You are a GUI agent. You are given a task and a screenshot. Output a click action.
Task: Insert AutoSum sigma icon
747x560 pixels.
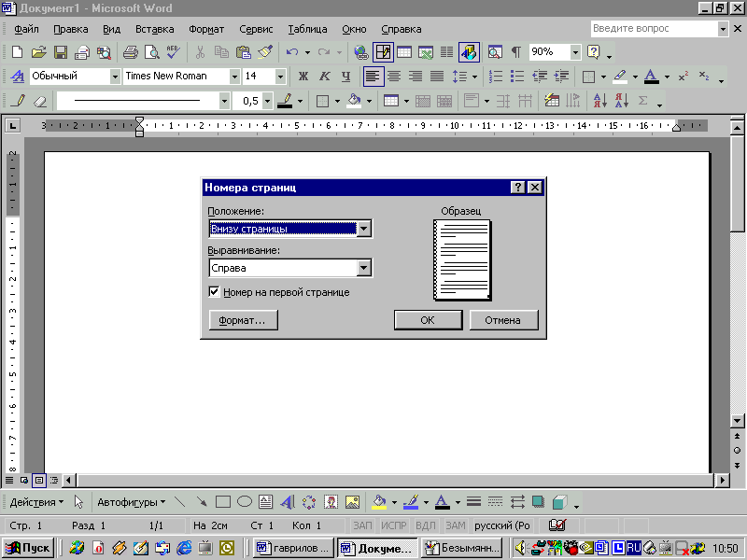[643, 101]
